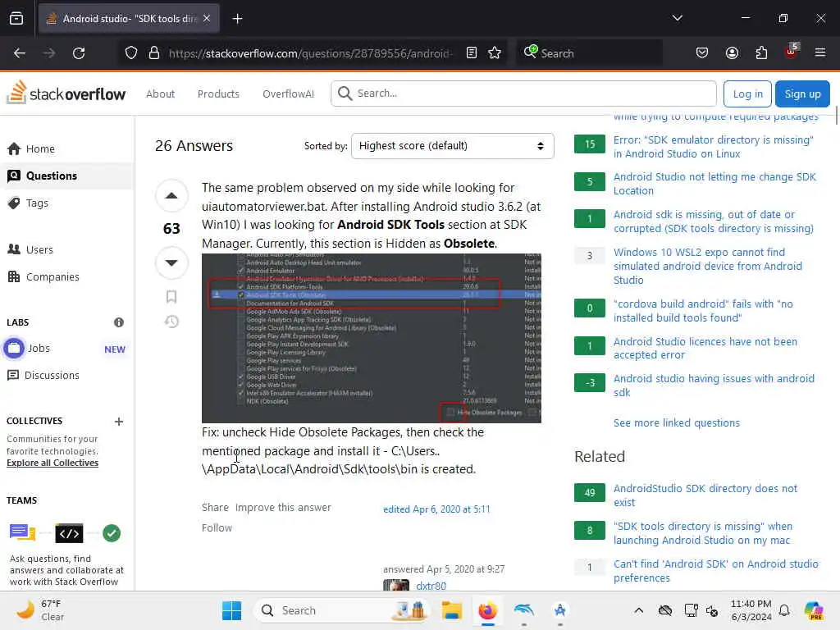Focus the Firefox Search box
The width and height of the screenshot is (840, 630).
(589, 53)
